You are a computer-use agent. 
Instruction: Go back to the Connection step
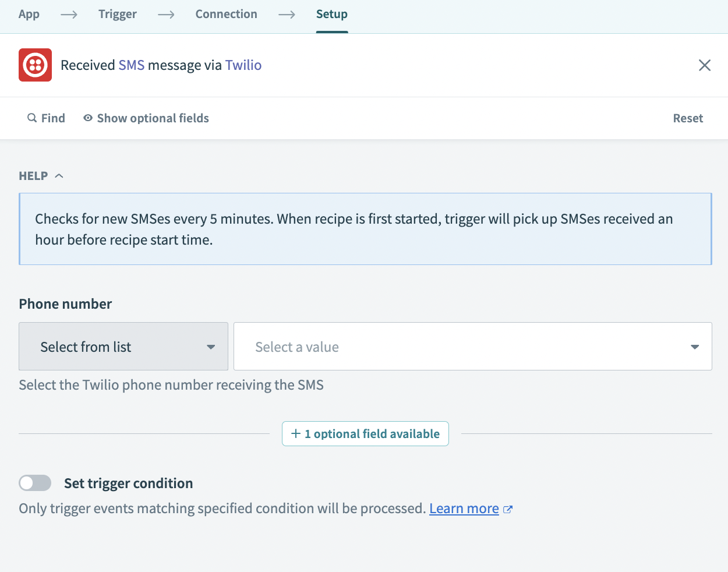(x=226, y=15)
